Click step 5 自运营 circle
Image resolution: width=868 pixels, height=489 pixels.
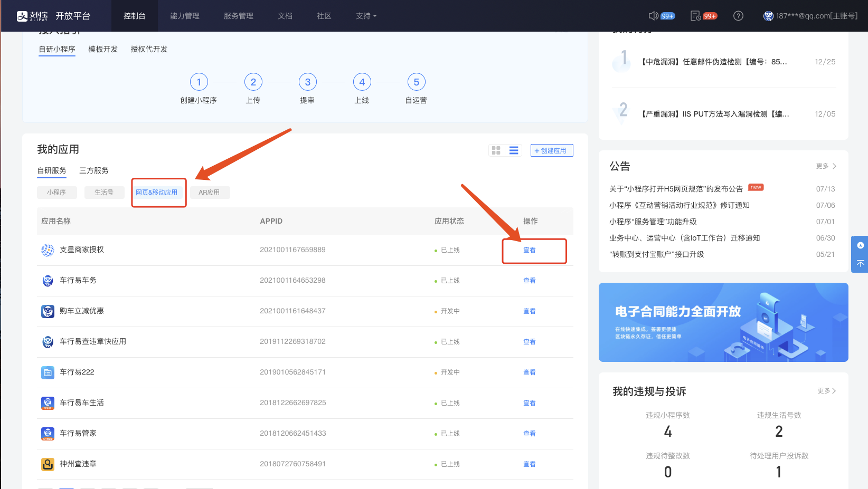point(417,82)
